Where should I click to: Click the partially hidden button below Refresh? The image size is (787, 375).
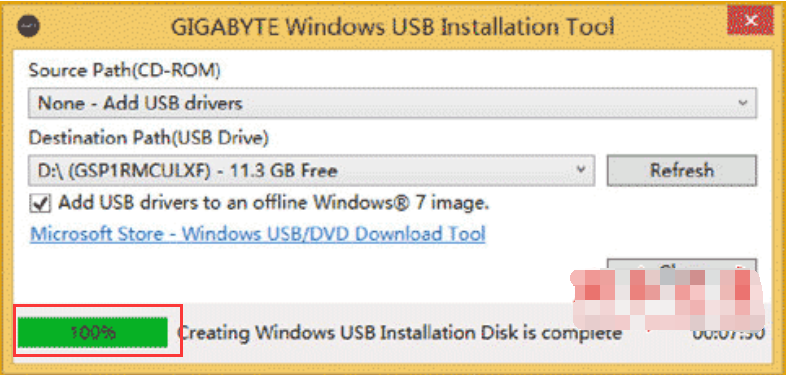pos(682,266)
